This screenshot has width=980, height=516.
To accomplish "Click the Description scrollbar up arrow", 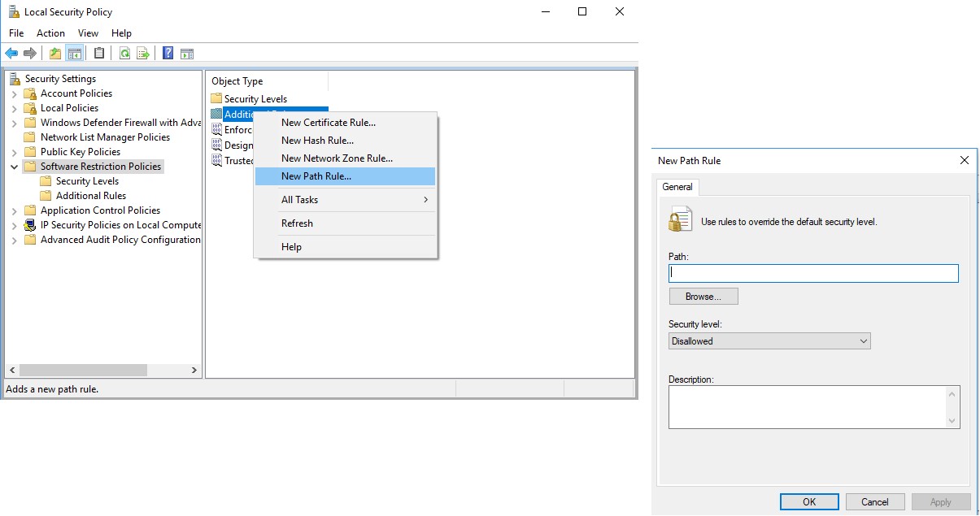I will tap(952, 393).
